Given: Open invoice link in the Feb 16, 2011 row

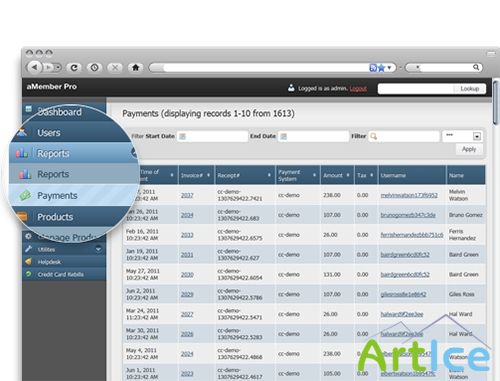Looking at the screenshot, I should tap(187, 235).
